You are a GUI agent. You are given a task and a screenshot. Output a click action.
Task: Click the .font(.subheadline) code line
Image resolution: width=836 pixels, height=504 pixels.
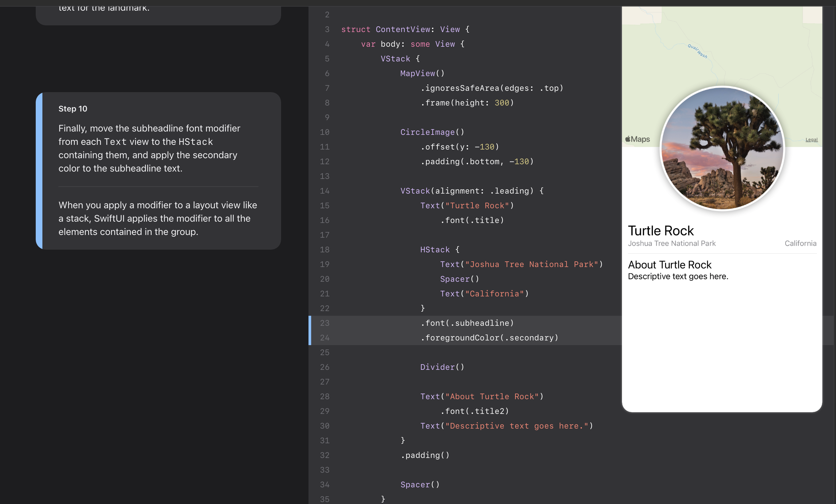[467, 323]
